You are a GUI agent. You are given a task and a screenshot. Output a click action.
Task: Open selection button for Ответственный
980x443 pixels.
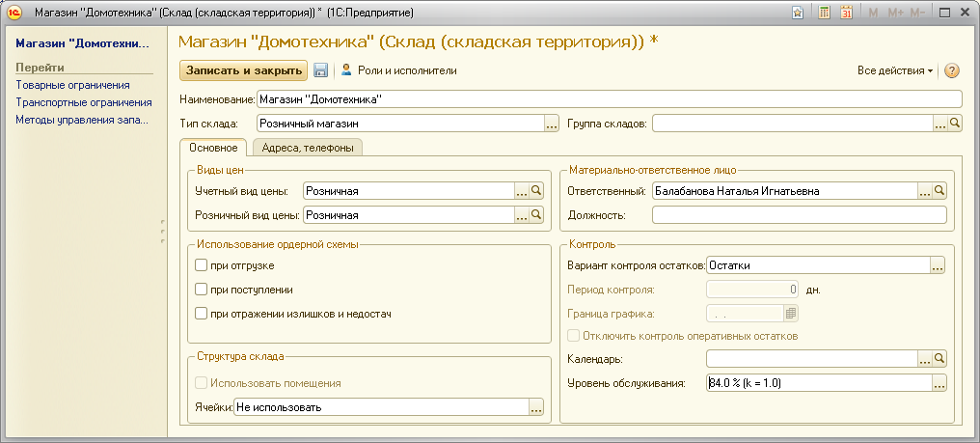[925, 191]
